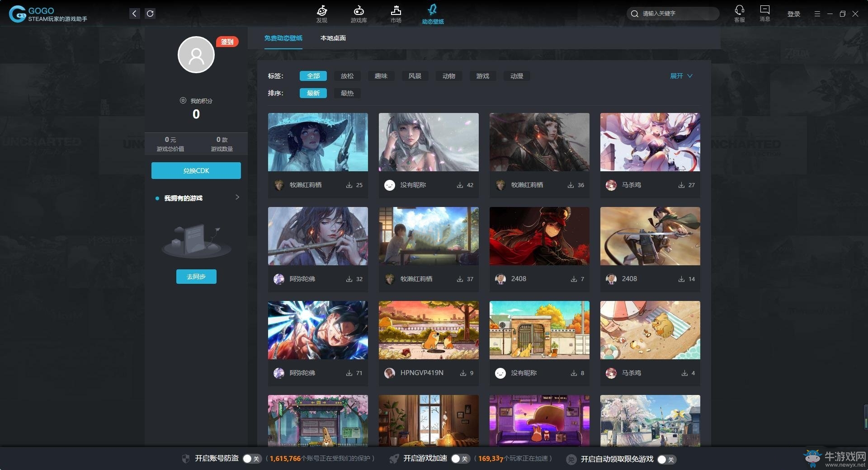Sort wallpapers by 最热

(x=347, y=93)
